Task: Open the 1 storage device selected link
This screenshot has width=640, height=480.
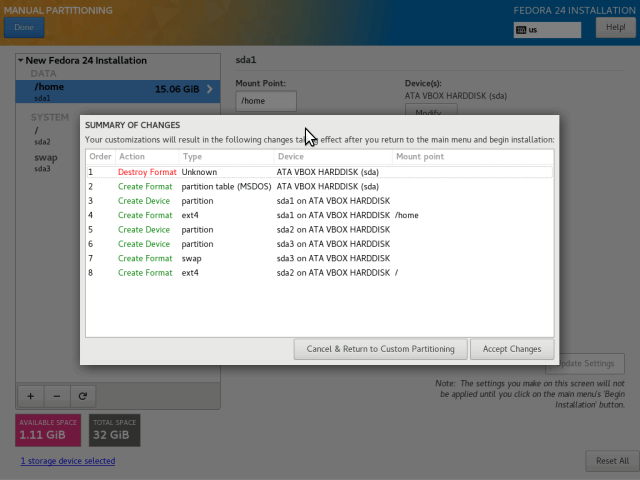Action: click(68, 461)
